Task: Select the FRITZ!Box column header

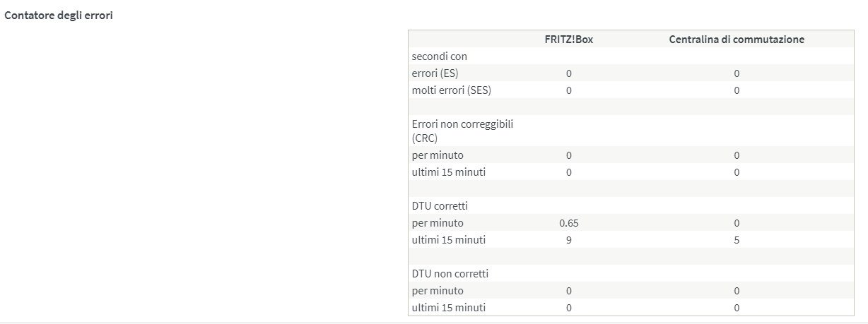Action: pyautogui.click(x=568, y=40)
